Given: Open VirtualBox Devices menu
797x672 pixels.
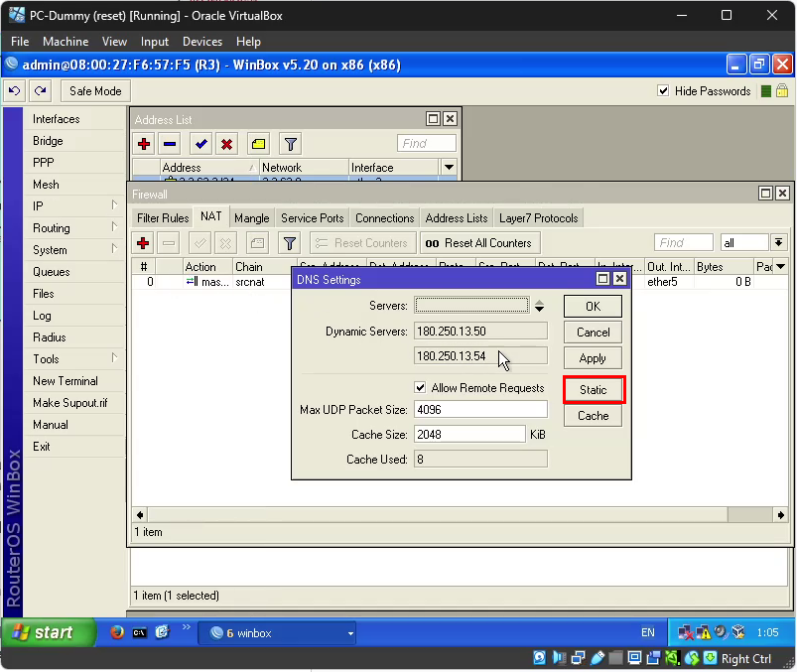Looking at the screenshot, I should pyautogui.click(x=202, y=42).
